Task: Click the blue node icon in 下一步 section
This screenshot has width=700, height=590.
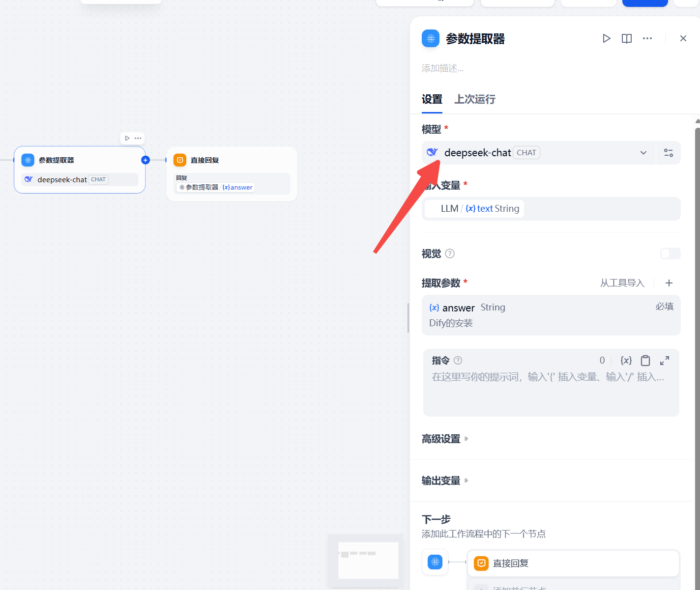Action: point(435,562)
